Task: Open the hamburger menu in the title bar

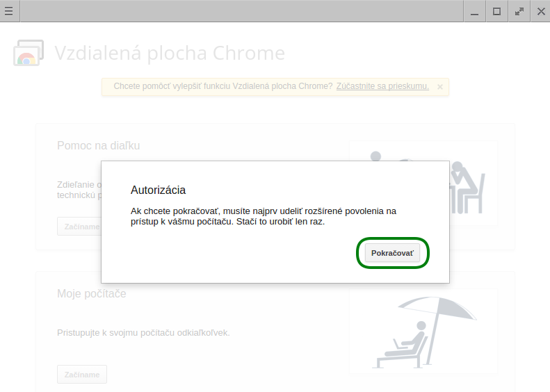Action: click(9, 11)
